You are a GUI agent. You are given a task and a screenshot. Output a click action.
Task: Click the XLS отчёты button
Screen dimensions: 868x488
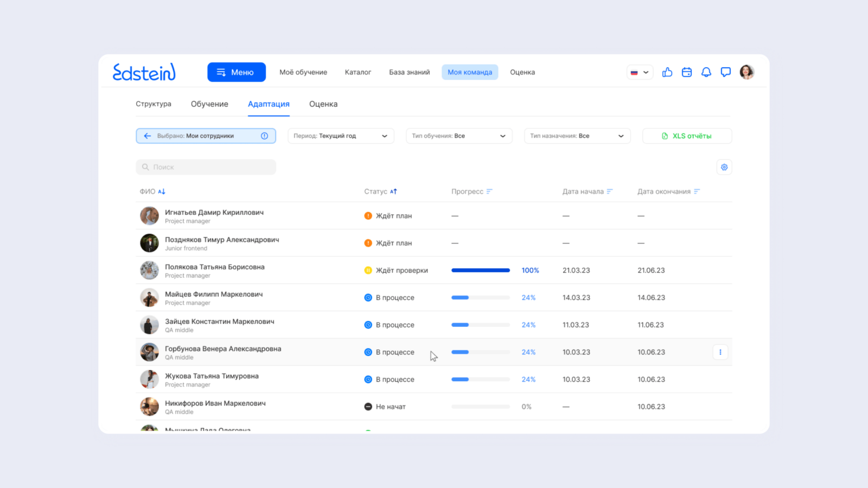(x=686, y=136)
